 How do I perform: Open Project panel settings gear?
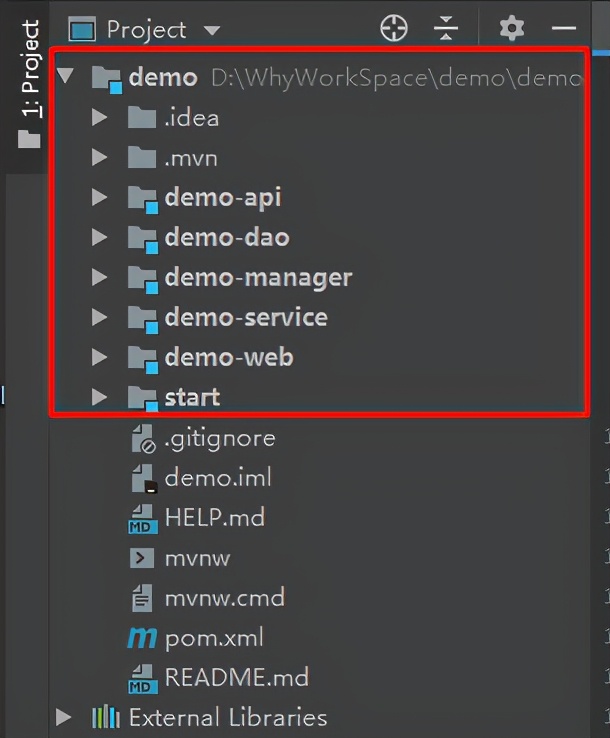click(512, 28)
